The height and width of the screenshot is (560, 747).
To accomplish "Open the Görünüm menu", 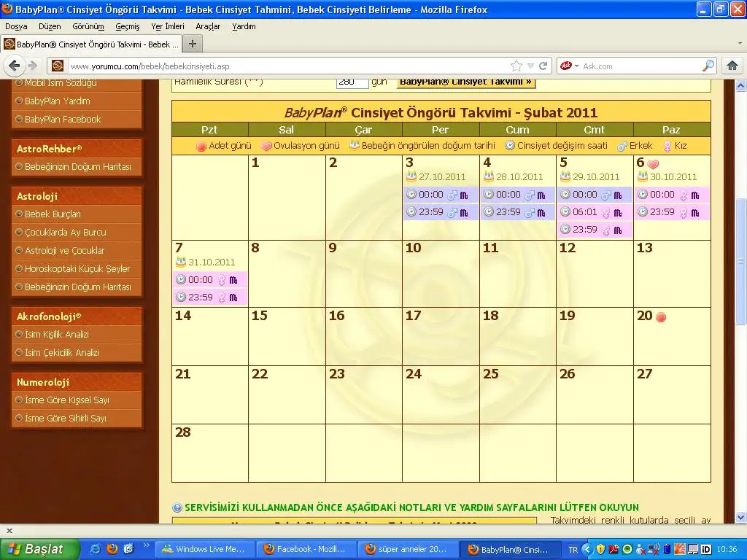I will 88,26.
